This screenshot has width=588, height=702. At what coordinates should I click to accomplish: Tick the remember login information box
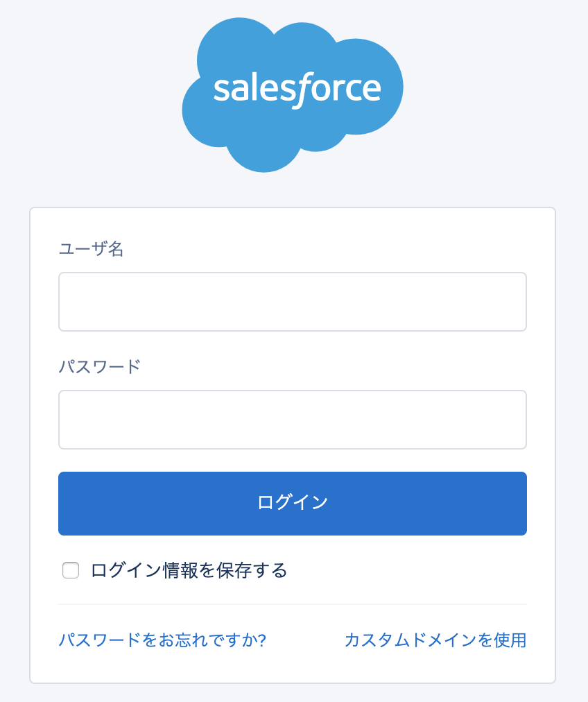click(71, 570)
